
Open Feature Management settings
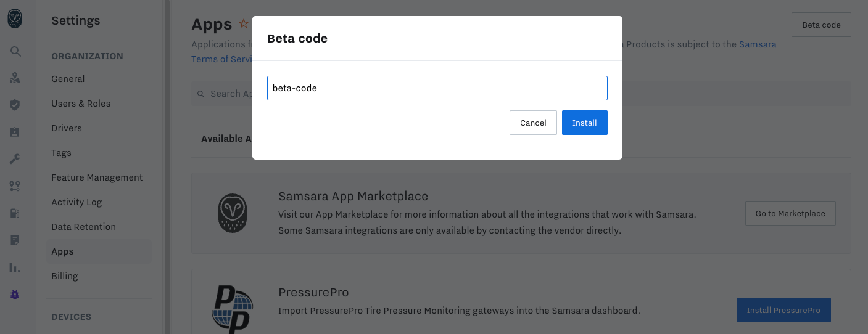[97, 177]
